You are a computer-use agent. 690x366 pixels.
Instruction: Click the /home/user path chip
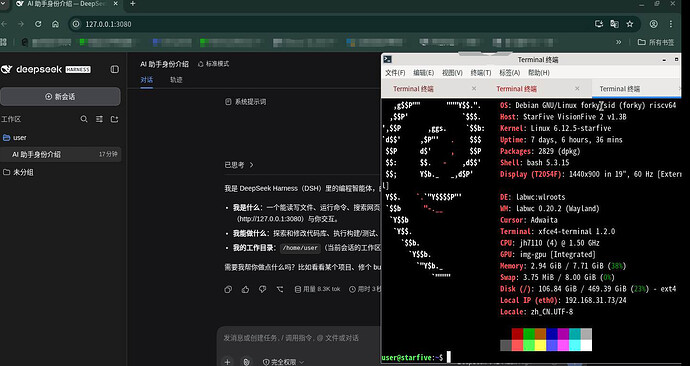point(300,248)
